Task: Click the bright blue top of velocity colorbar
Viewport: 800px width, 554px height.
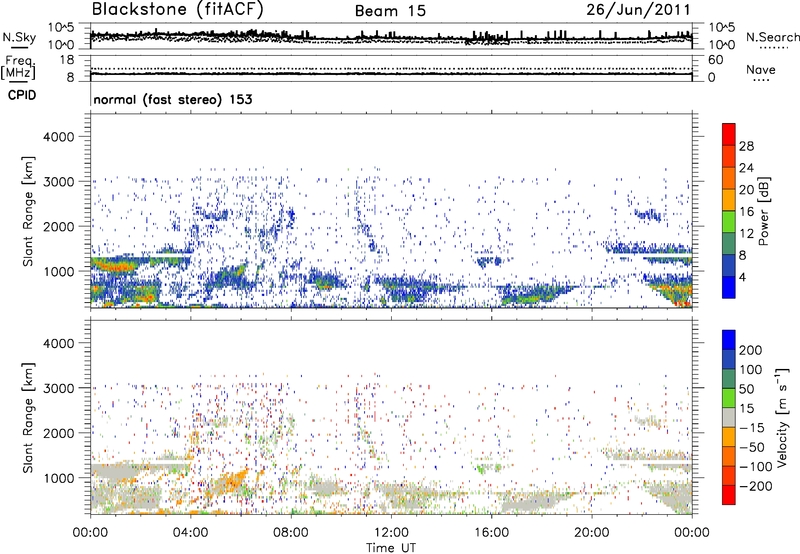Action: 729,340
